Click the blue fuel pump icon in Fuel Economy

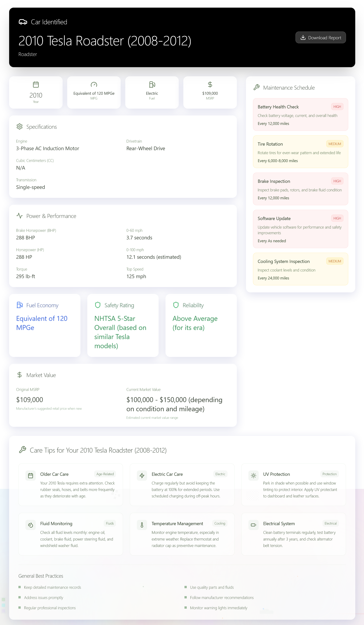pyautogui.click(x=20, y=305)
